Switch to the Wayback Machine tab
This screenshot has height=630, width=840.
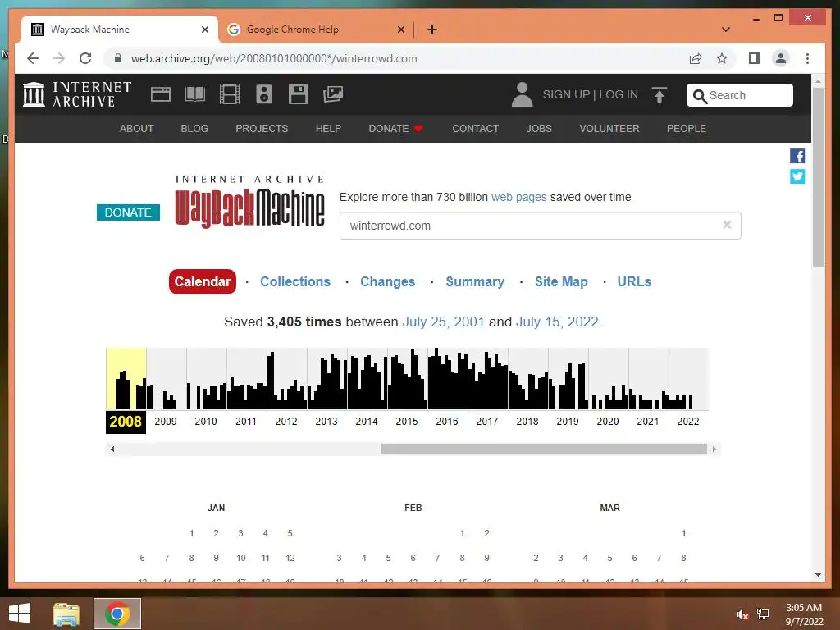click(x=120, y=30)
